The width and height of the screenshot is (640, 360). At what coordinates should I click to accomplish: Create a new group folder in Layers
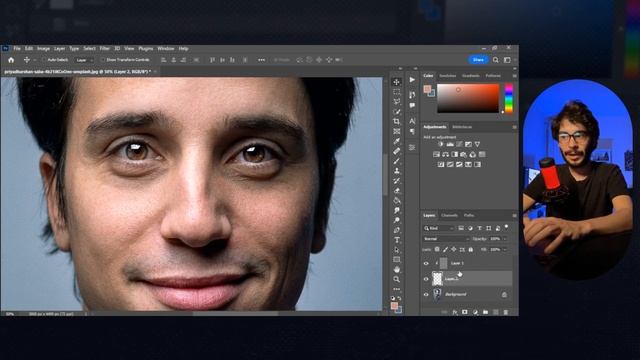(x=485, y=312)
